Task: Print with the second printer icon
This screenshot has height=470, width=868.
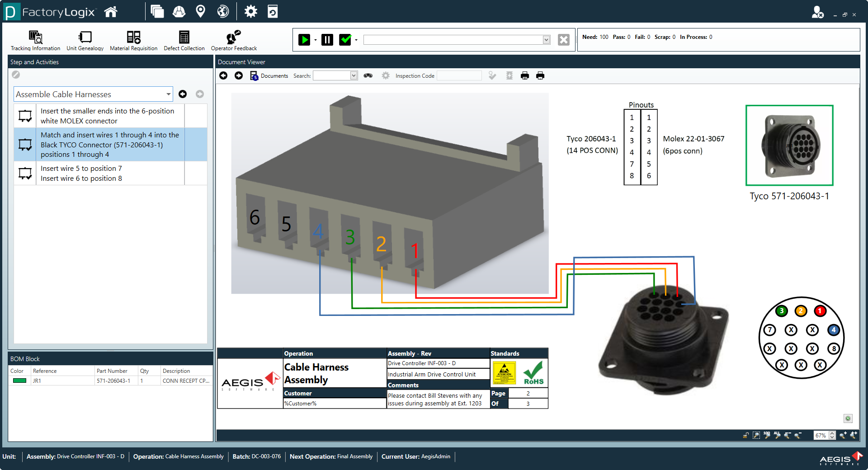Action: tap(540, 75)
